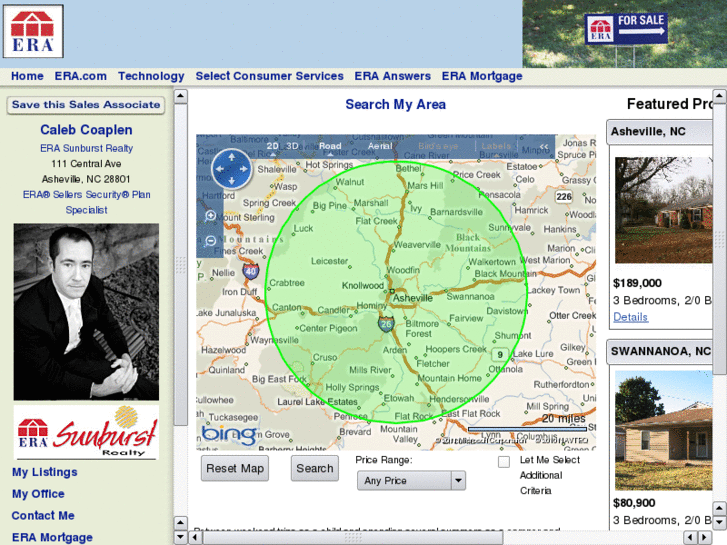Open the Asheville, NC property photo
The height and width of the screenshot is (545, 727).
point(663,210)
